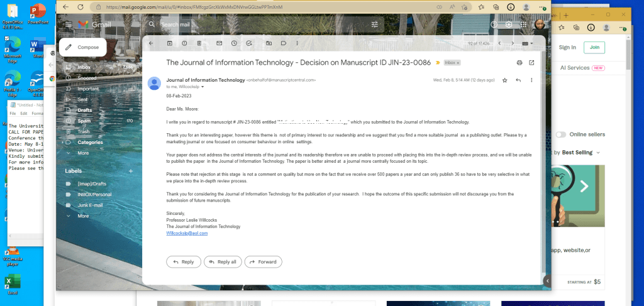
Task: Click the Forward button
Action: point(264,261)
